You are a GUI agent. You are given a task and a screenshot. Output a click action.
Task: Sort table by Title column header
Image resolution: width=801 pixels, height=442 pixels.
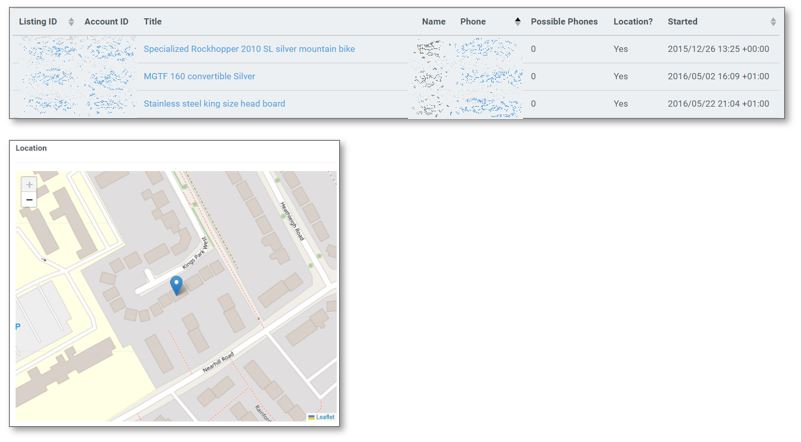coord(153,22)
